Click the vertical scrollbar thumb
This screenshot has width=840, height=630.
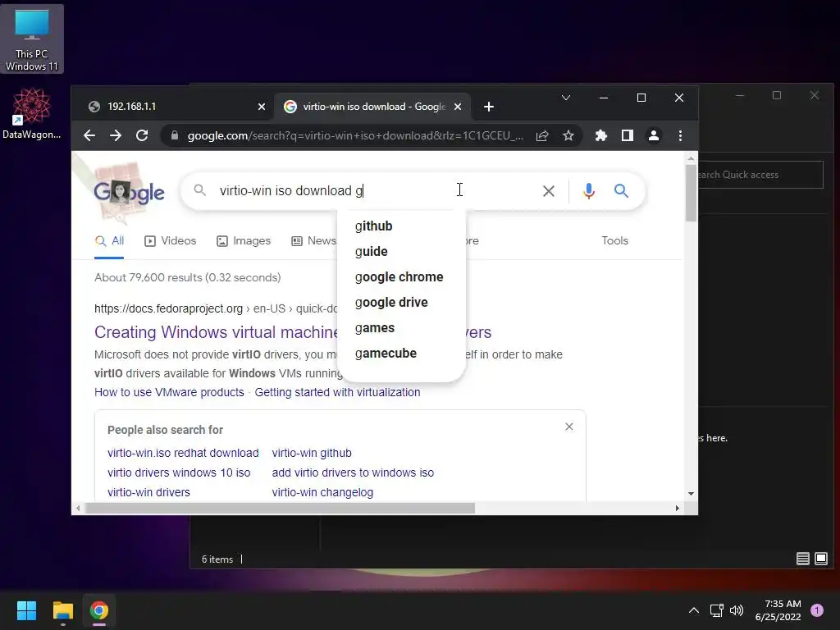[x=691, y=193]
